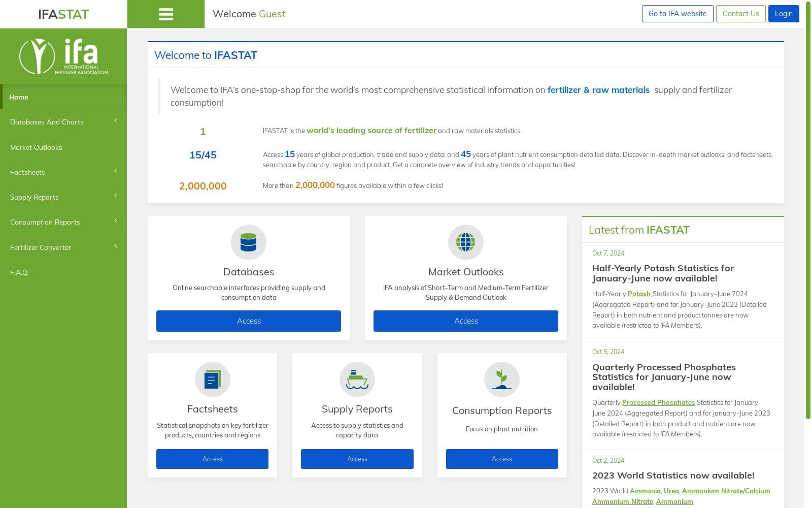Open Factsheets in the sidebar menu
The width and height of the screenshot is (812, 508).
[63, 172]
